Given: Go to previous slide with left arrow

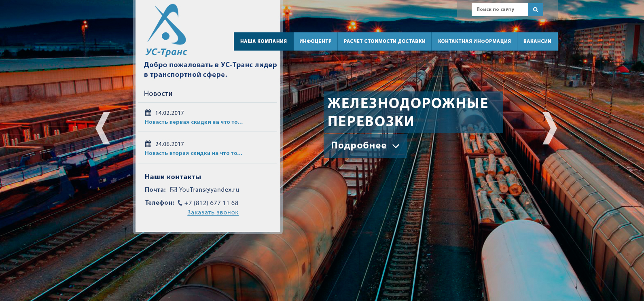Looking at the screenshot, I should point(103,128).
